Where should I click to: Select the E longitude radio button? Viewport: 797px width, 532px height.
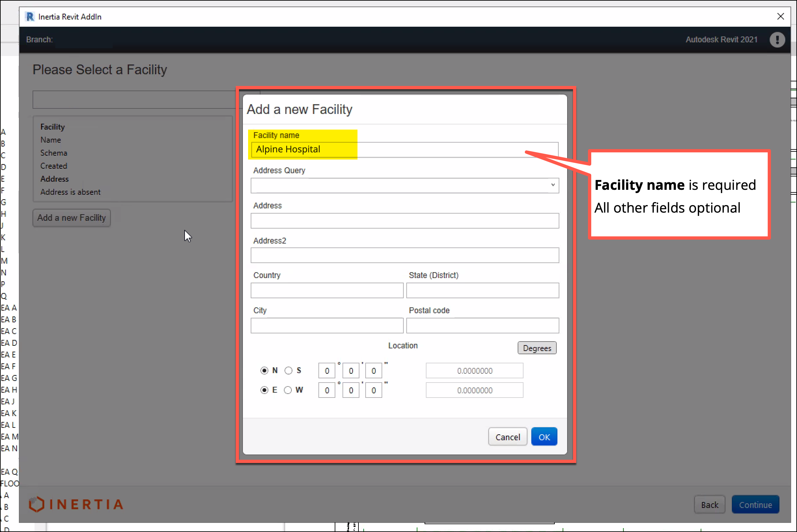point(264,390)
